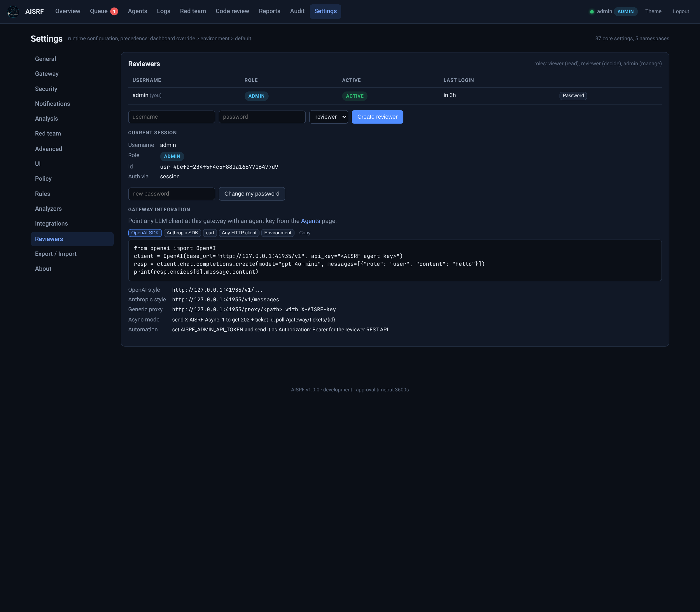Open Analysis settings section
The image size is (700, 612).
(72, 119)
